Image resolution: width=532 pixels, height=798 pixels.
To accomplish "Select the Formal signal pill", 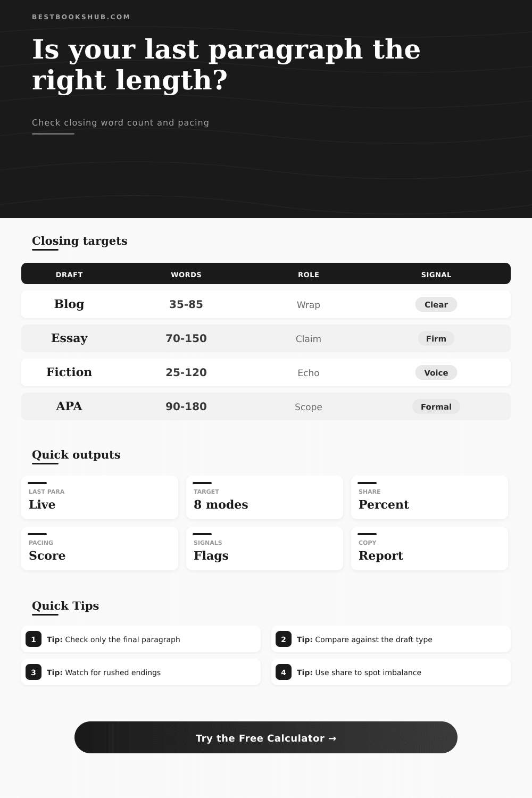I will pos(436,406).
